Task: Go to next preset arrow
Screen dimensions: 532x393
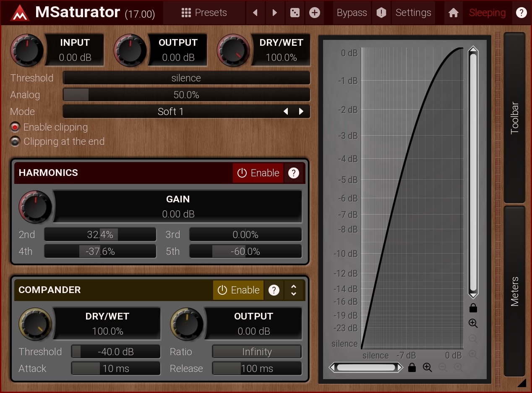Action: click(275, 13)
